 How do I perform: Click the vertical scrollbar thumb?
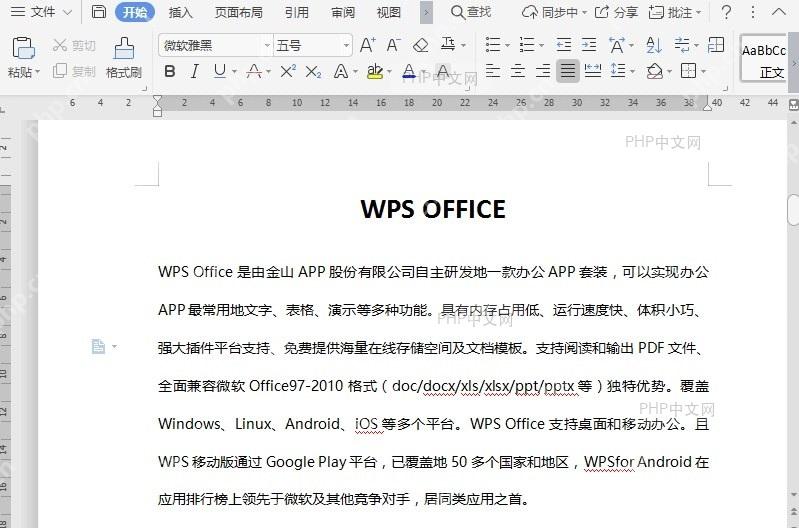point(793,209)
